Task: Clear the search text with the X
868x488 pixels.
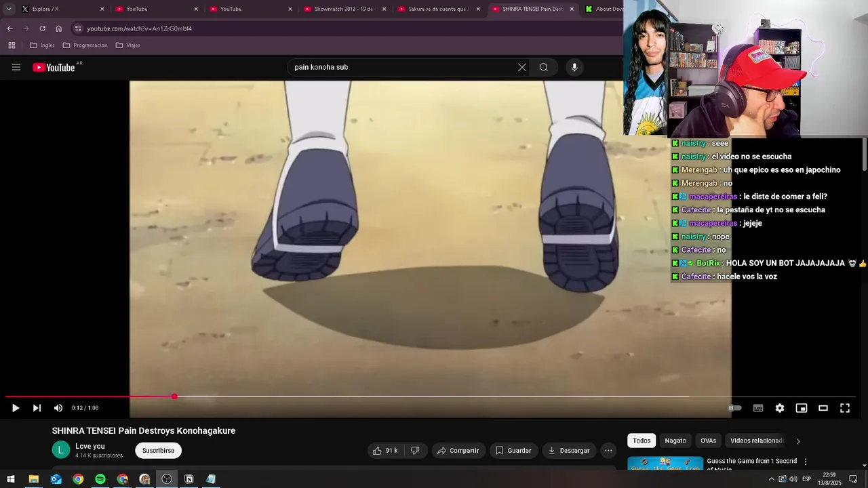Action: (x=522, y=67)
